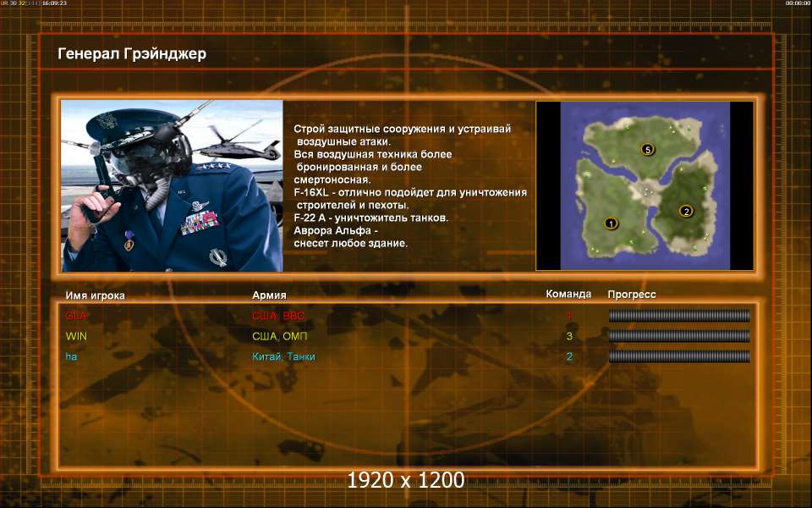This screenshot has width=812, height=508.
Task: Click start position marker 1 on map
Action: [x=611, y=224]
